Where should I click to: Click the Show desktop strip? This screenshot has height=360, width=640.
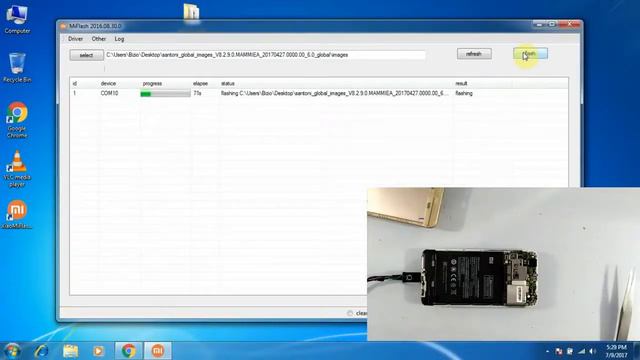click(x=636, y=351)
